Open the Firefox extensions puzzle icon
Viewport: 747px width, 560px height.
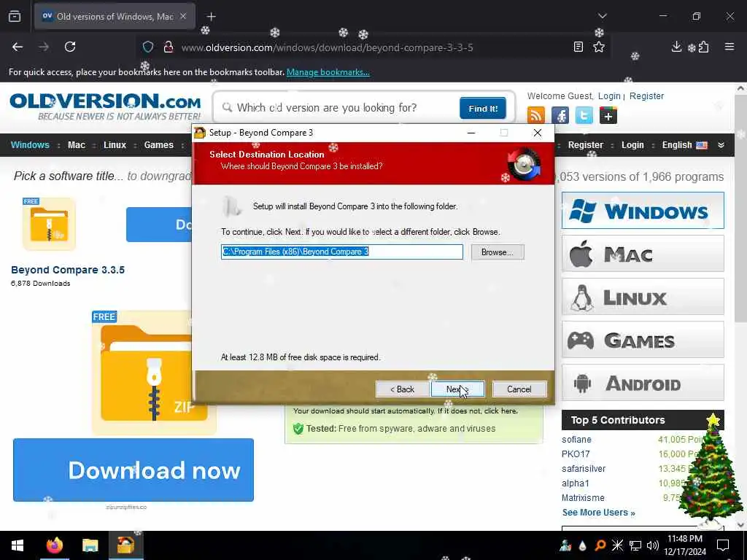(704, 47)
